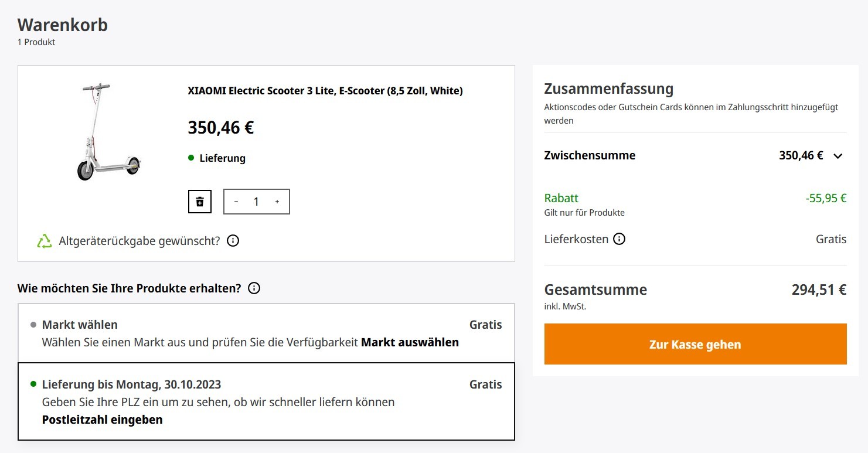The width and height of the screenshot is (868, 453).
Task: Open XIAOMI Electric Scooter 3 Lite title
Action: 325,91
